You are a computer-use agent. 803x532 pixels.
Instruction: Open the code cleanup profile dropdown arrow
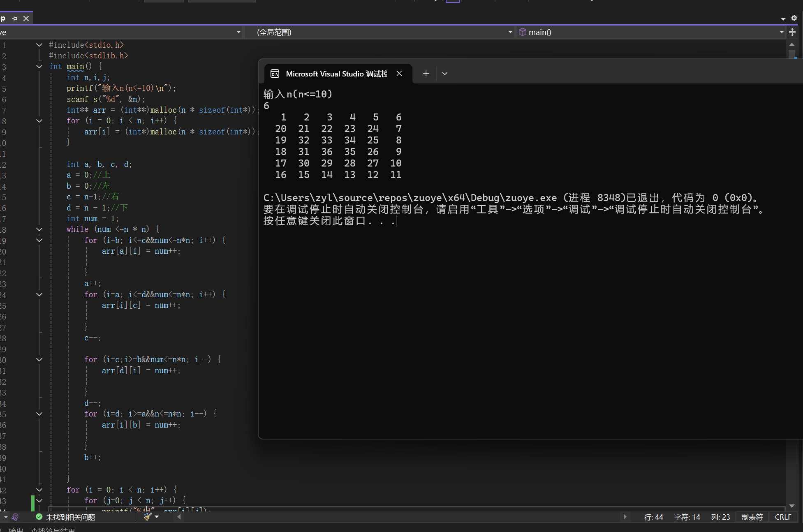coord(157,517)
